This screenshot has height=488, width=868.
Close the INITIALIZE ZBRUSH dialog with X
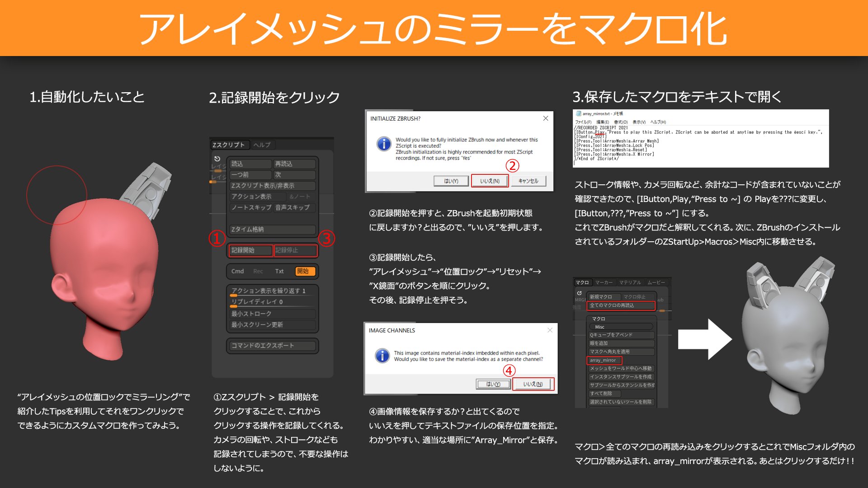point(546,118)
